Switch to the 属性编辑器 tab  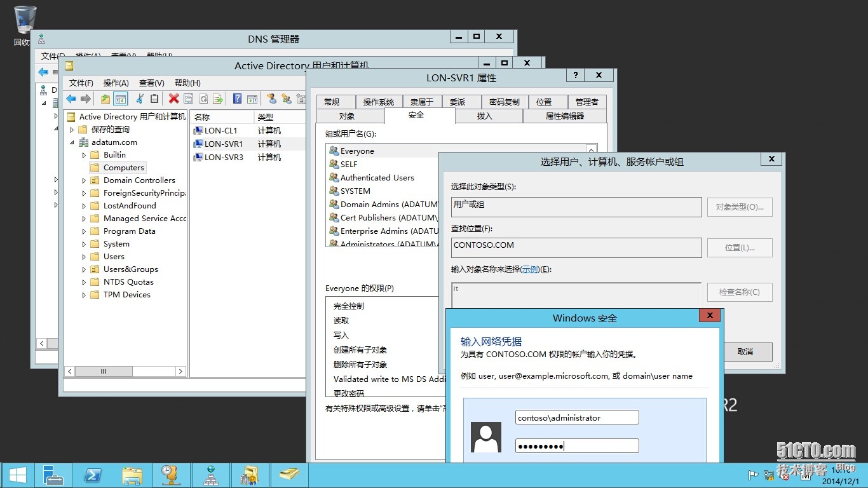pos(565,116)
